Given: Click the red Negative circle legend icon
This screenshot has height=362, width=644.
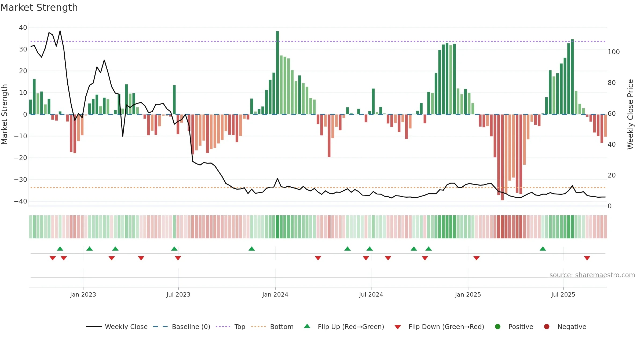Looking at the screenshot, I should (547, 327).
